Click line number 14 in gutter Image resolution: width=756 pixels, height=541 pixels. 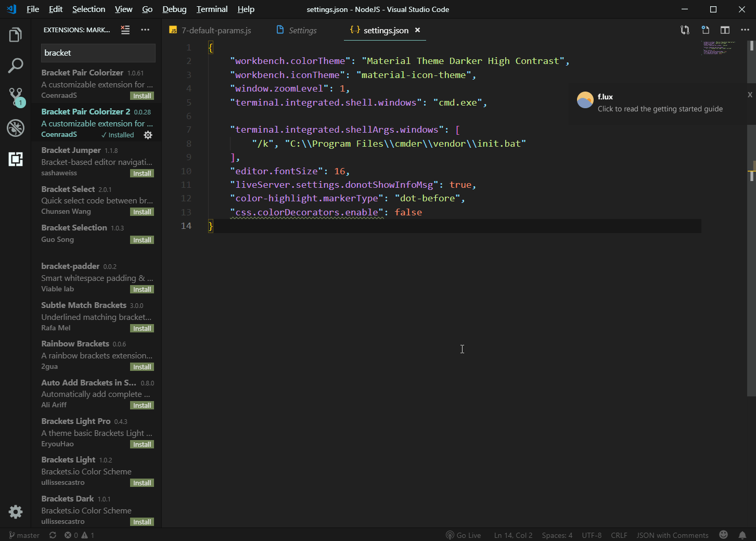pos(186,226)
